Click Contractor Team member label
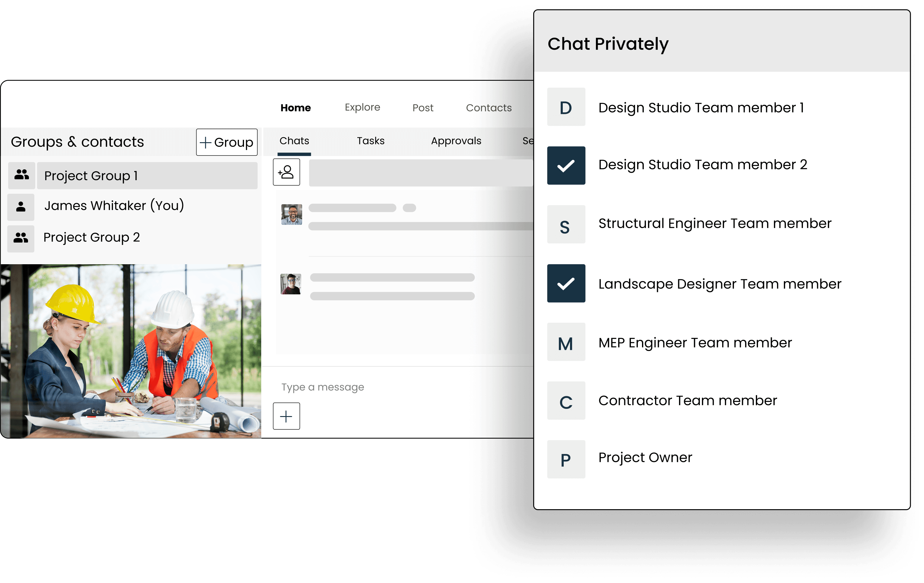This screenshot has width=924, height=583. 688,401
